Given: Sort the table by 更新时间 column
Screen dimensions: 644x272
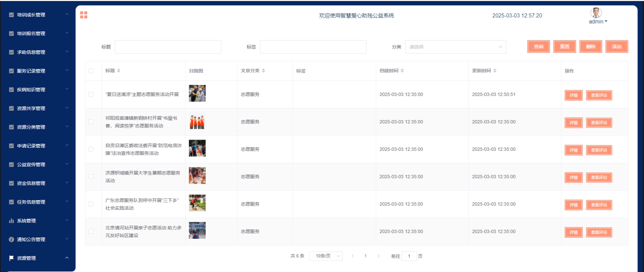Looking at the screenshot, I should pyautogui.click(x=495, y=71).
